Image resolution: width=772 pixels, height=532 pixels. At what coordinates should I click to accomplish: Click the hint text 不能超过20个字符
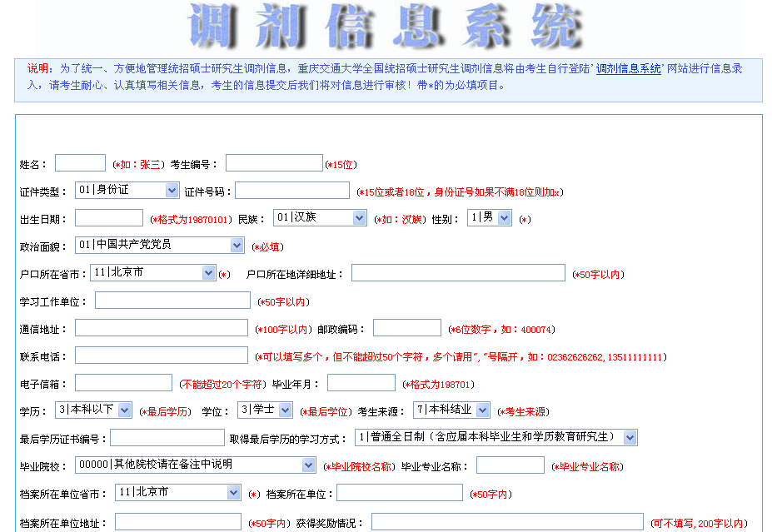pyautogui.click(x=222, y=385)
